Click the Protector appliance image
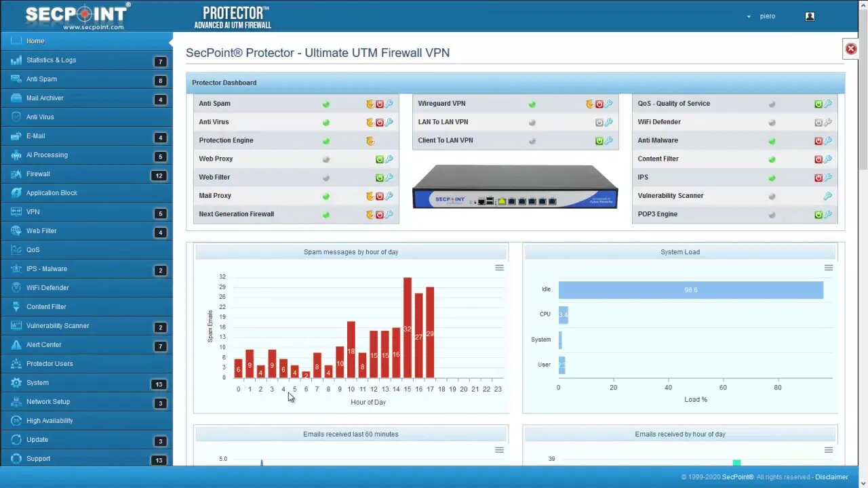Image resolution: width=868 pixels, height=488 pixels. (515, 186)
